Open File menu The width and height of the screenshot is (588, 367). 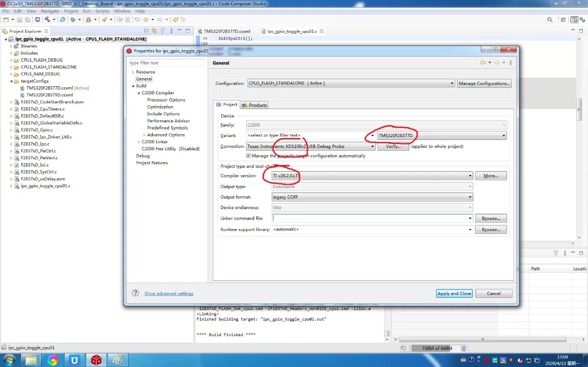coord(6,11)
